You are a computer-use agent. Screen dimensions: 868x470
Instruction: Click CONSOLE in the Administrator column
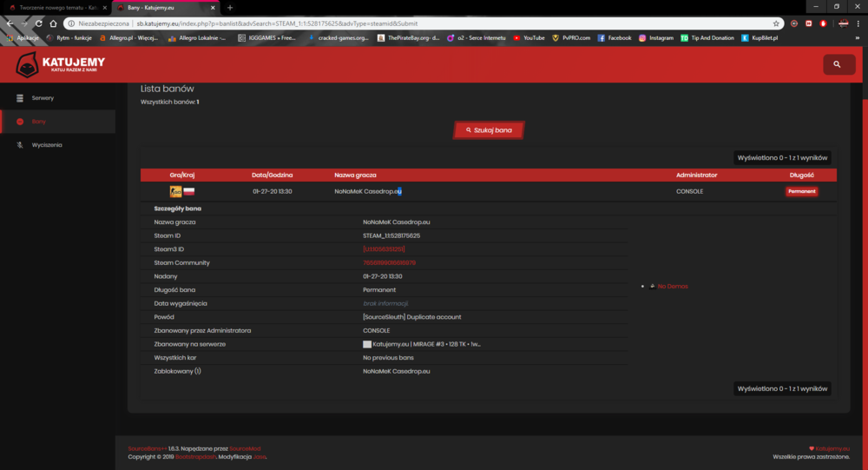690,191
